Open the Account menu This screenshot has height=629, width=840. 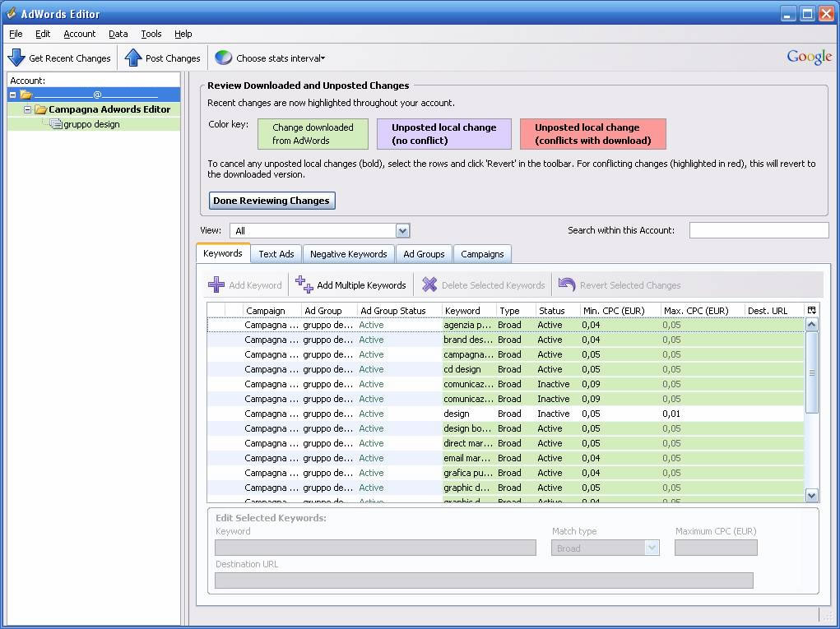click(x=79, y=34)
